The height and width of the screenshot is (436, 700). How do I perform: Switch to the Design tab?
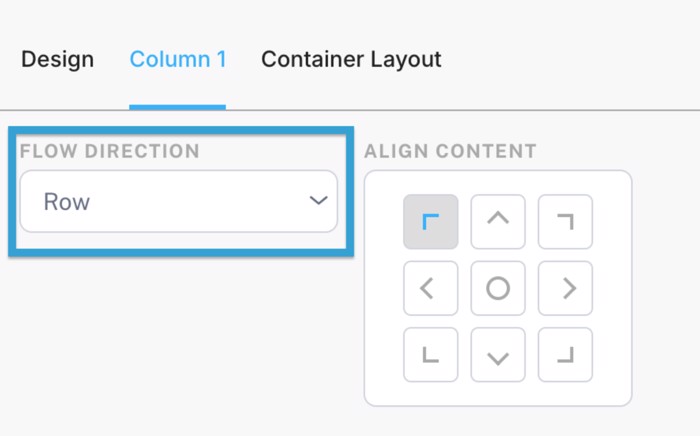[x=58, y=59]
